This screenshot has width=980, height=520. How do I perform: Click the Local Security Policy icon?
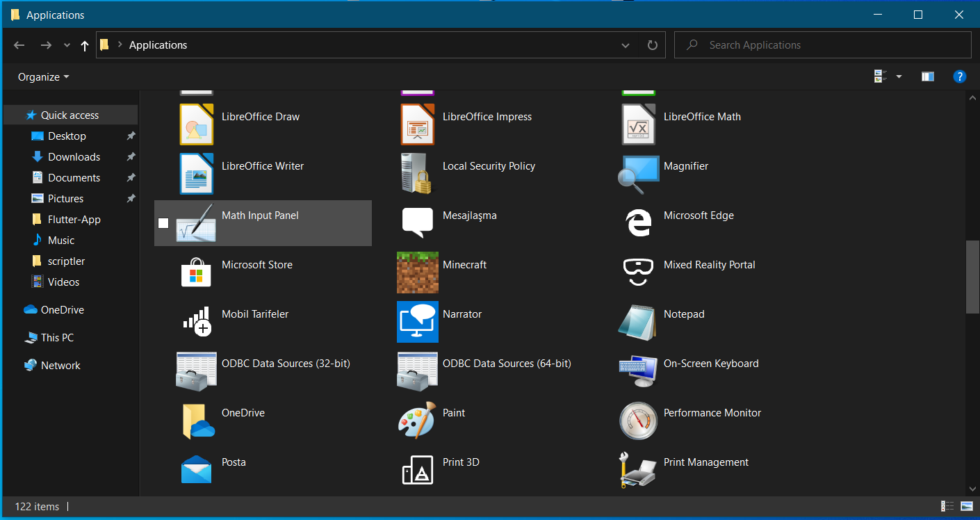pos(417,174)
